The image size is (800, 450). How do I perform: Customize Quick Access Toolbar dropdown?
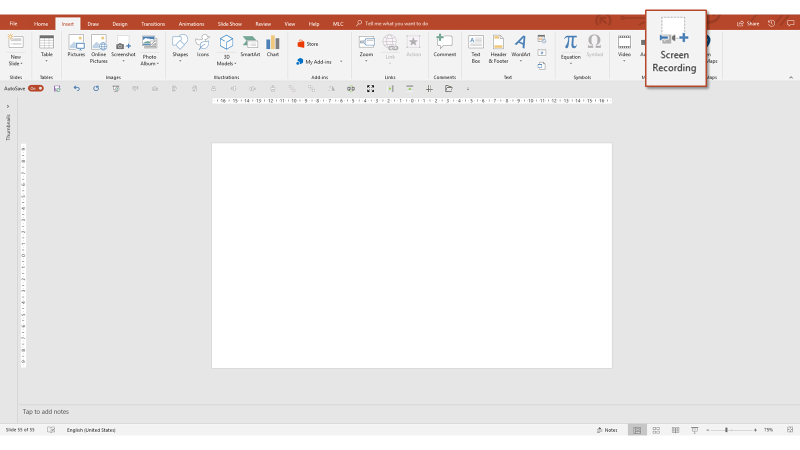(468, 89)
